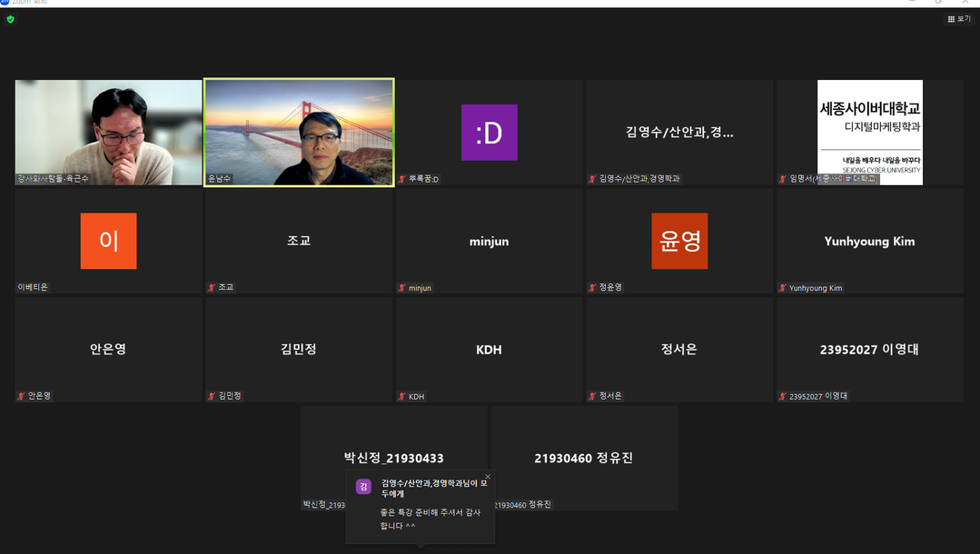Close the chat notification popup
The image size is (980, 554).
tap(488, 477)
